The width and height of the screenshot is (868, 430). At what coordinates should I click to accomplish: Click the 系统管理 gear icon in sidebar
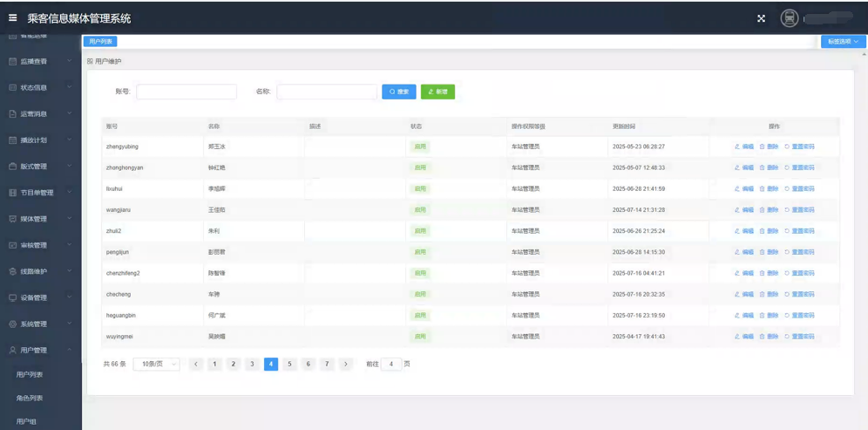(x=12, y=324)
